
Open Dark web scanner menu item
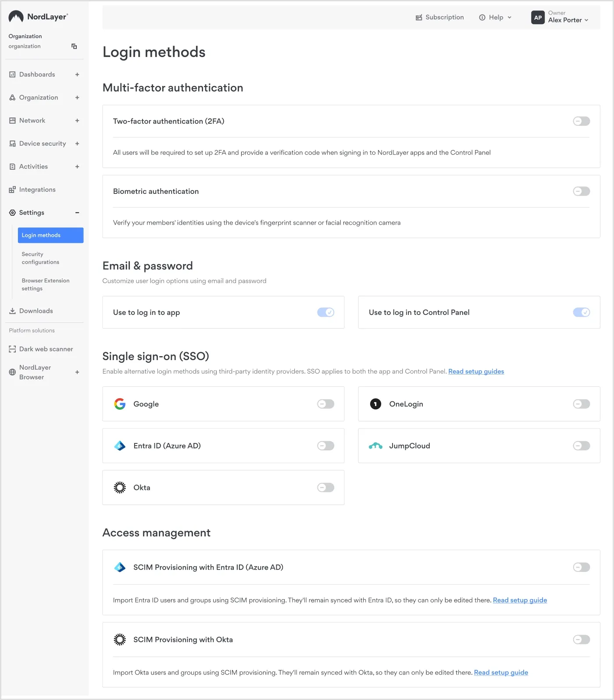coord(46,349)
